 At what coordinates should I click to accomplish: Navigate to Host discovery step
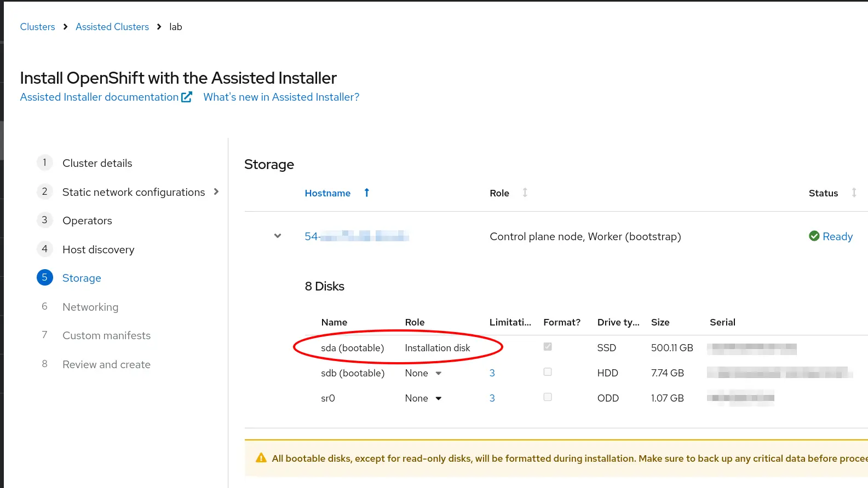98,249
